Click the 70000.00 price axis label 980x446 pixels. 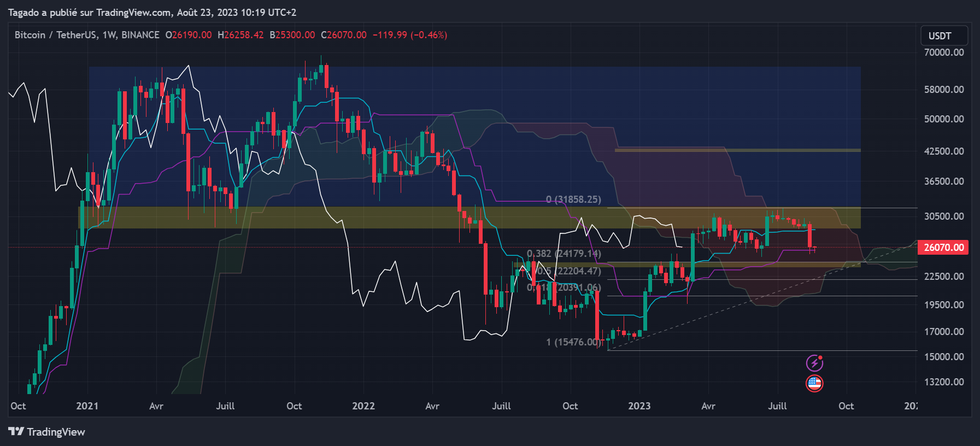tap(944, 52)
